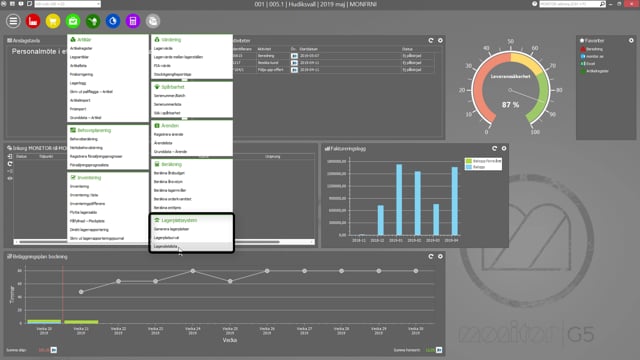Click date icon in third activity row
The image size is (640, 360).
pyautogui.click(x=294, y=70)
